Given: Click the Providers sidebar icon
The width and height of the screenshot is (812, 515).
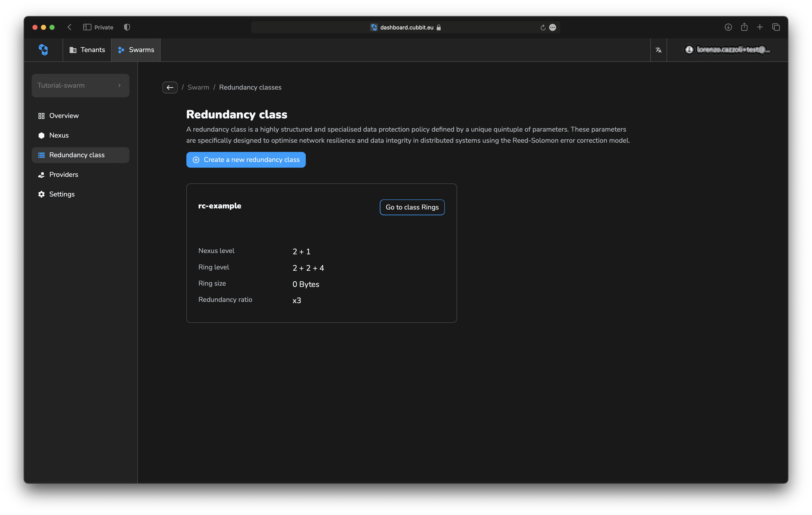Looking at the screenshot, I should (41, 174).
